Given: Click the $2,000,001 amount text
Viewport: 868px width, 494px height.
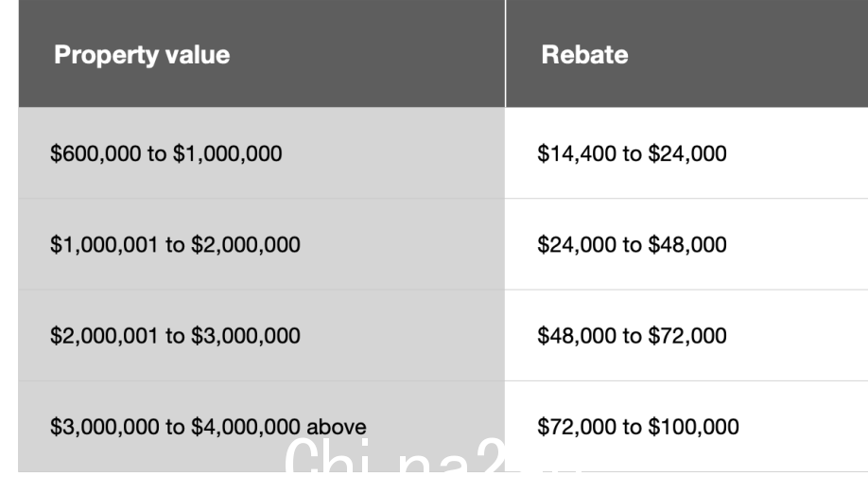Looking at the screenshot, I should pyautogui.click(x=104, y=336).
